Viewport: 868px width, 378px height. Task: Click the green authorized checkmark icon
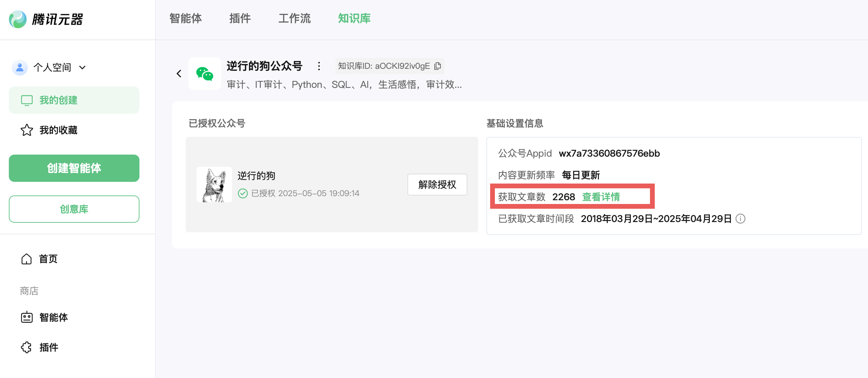click(243, 193)
